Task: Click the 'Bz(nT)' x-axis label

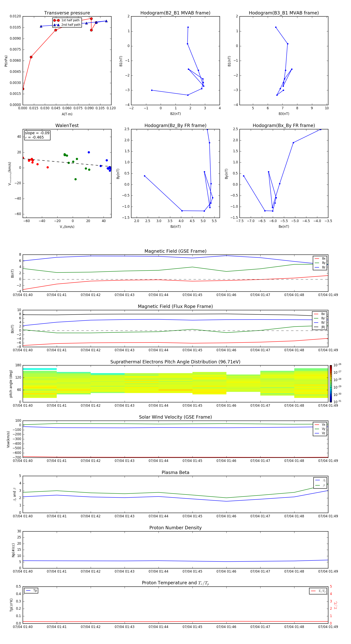Action: 175,227
